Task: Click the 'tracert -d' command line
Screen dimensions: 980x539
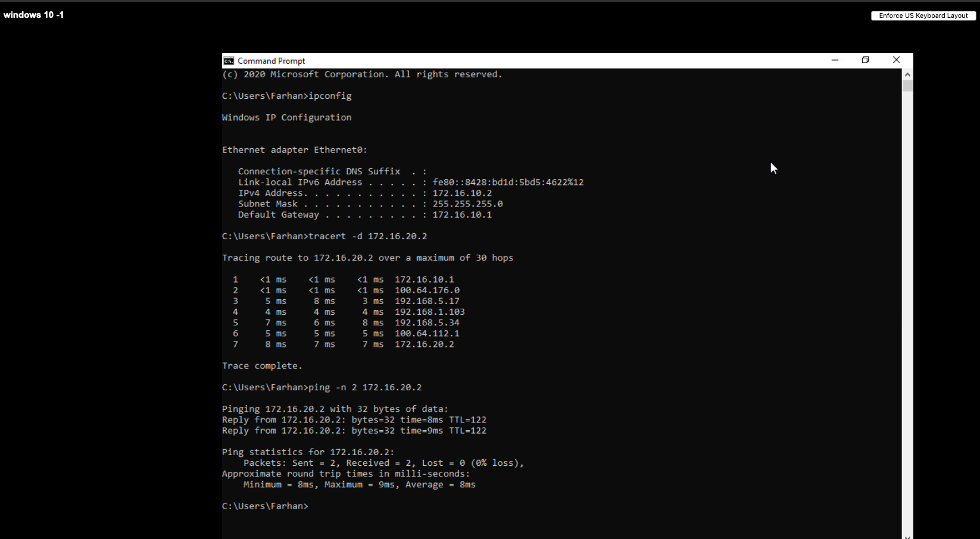Action: 324,236
